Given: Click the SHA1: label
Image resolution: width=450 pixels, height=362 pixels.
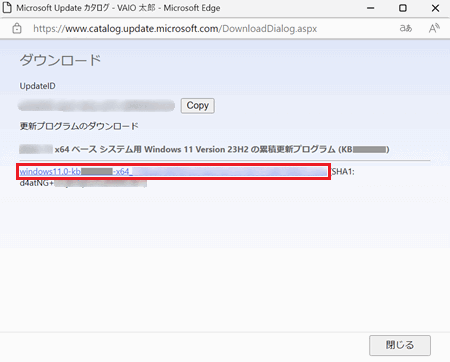Looking at the screenshot, I should 343,172.
